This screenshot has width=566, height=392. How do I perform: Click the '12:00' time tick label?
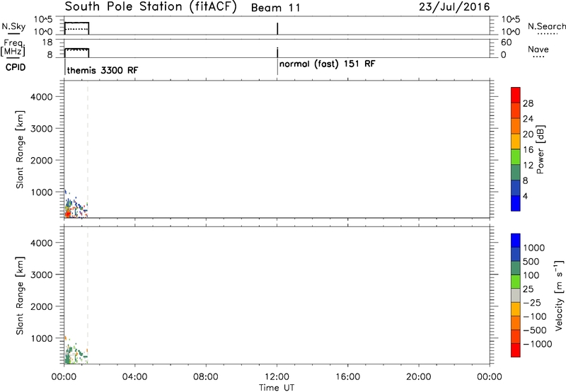[277, 377]
